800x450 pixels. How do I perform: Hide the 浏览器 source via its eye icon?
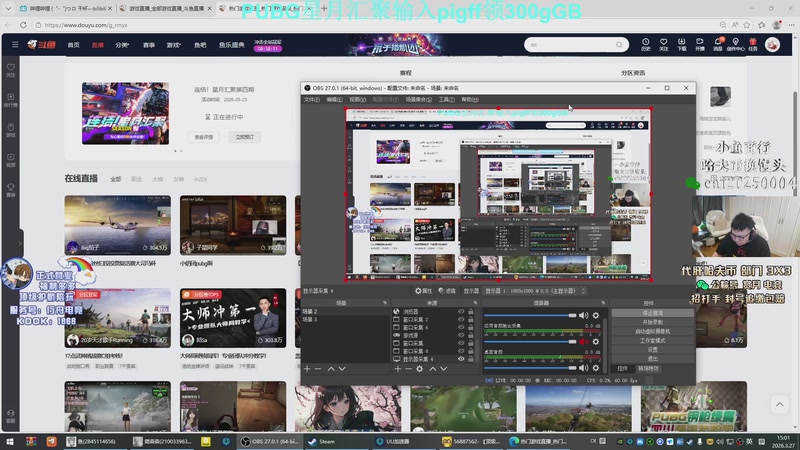(461, 311)
